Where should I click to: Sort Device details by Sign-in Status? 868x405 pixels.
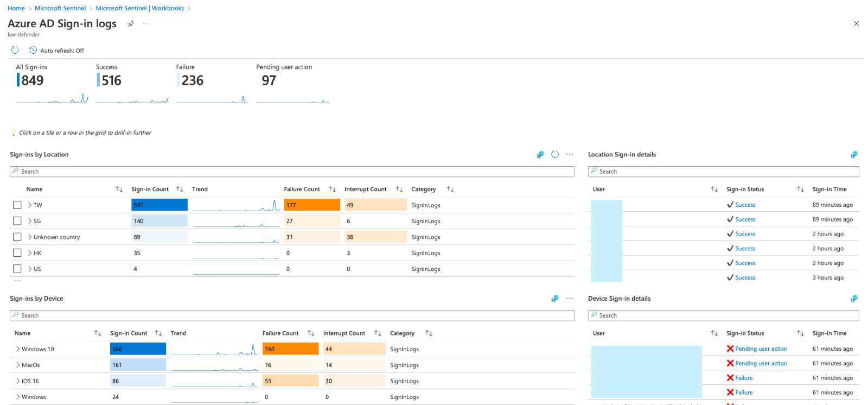(x=800, y=333)
